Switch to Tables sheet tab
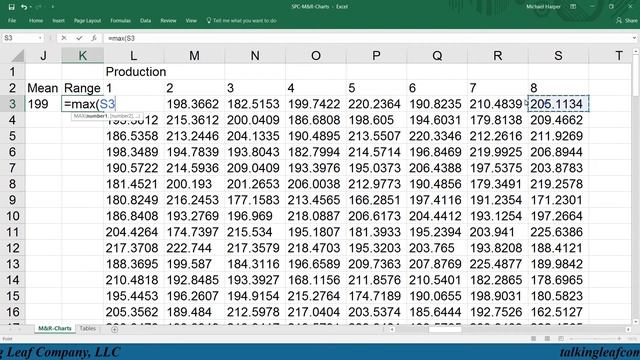 87,328
